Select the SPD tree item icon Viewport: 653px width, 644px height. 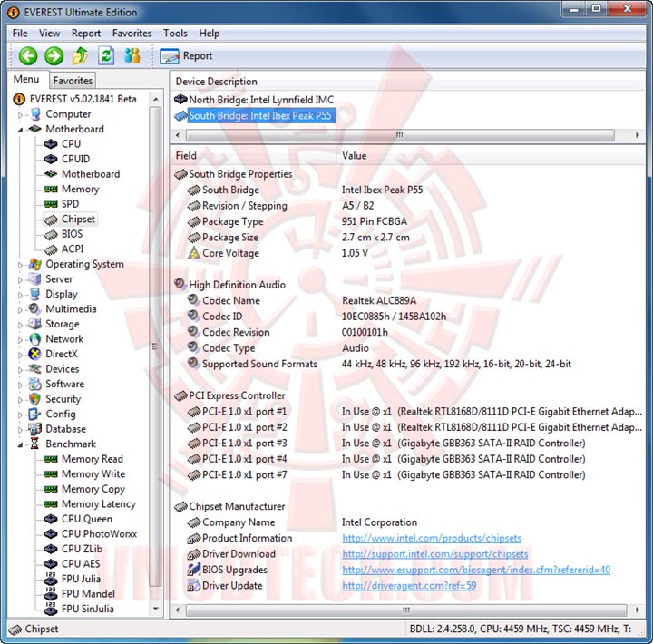[51, 204]
